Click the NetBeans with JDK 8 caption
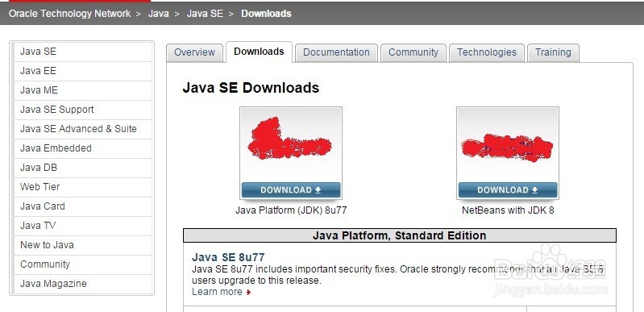Viewport: 644px width, 312px height. [508, 210]
